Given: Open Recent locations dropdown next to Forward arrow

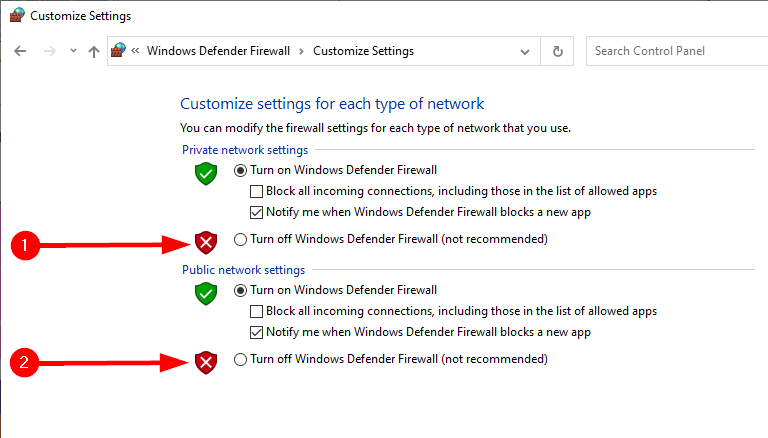Looking at the screenshot, I should (72, 51).
